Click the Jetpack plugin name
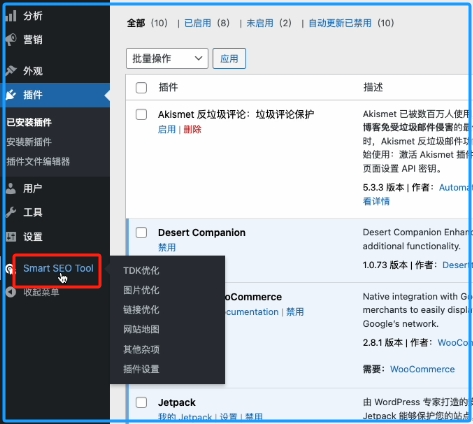Screen dimensions: 473x424 [x=177, y=402]
